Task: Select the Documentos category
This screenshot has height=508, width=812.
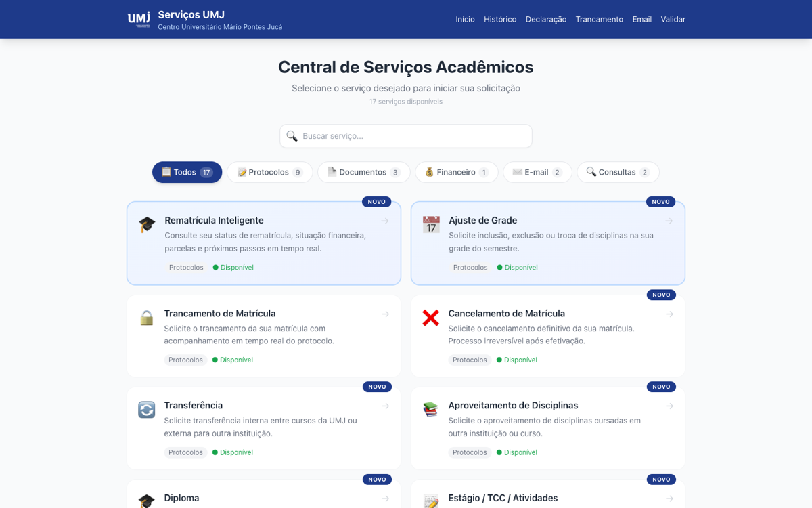Action: [363, 172]
